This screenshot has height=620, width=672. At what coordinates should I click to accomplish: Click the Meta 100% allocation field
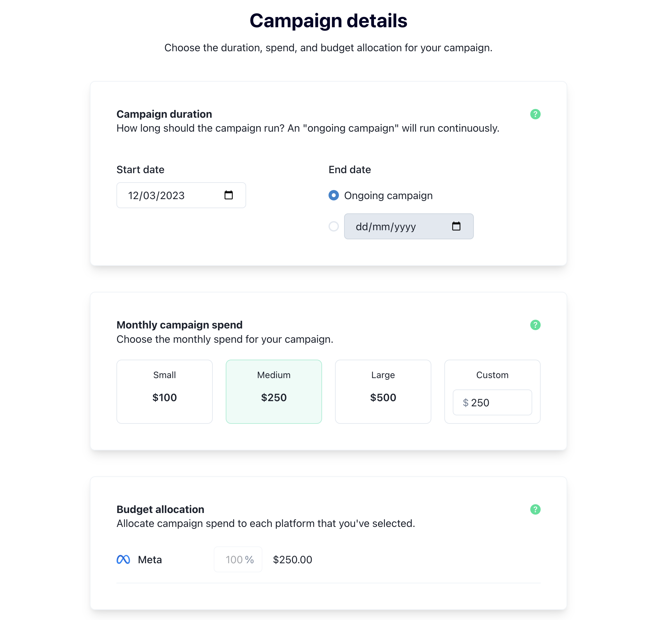click(238, 560)
